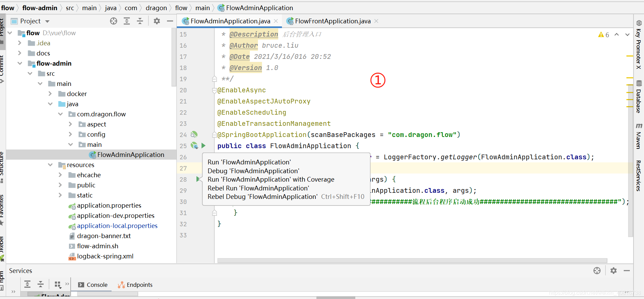Screen dimensions: 644x299
Task: Expand the ehcache folder
Action: 60,175
